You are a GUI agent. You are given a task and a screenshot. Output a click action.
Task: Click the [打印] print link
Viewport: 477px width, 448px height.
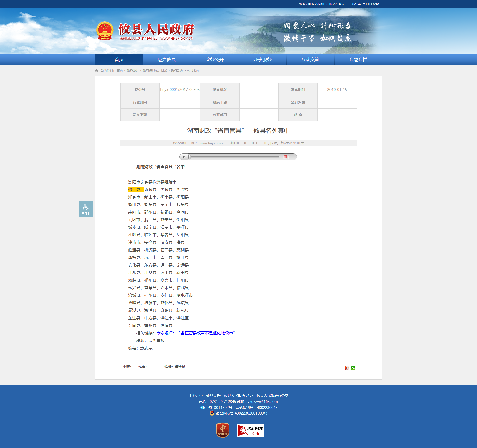[265, 143]
